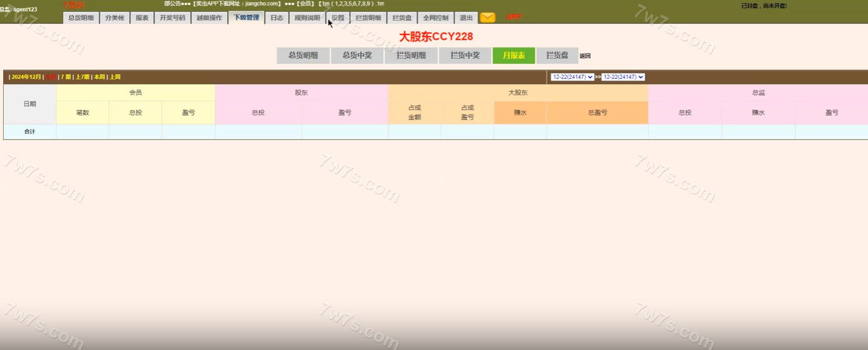868x350 pixels.
Task: Open the 全网控制 menu item
Action: [436, 18]
